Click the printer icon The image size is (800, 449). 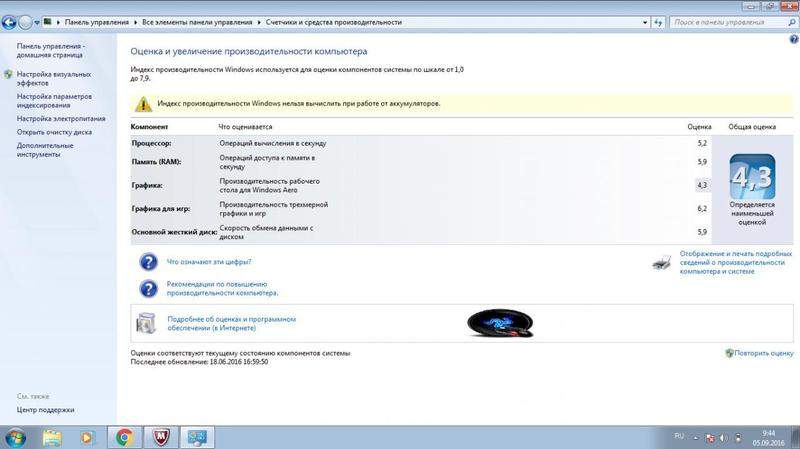click(662, 263)
